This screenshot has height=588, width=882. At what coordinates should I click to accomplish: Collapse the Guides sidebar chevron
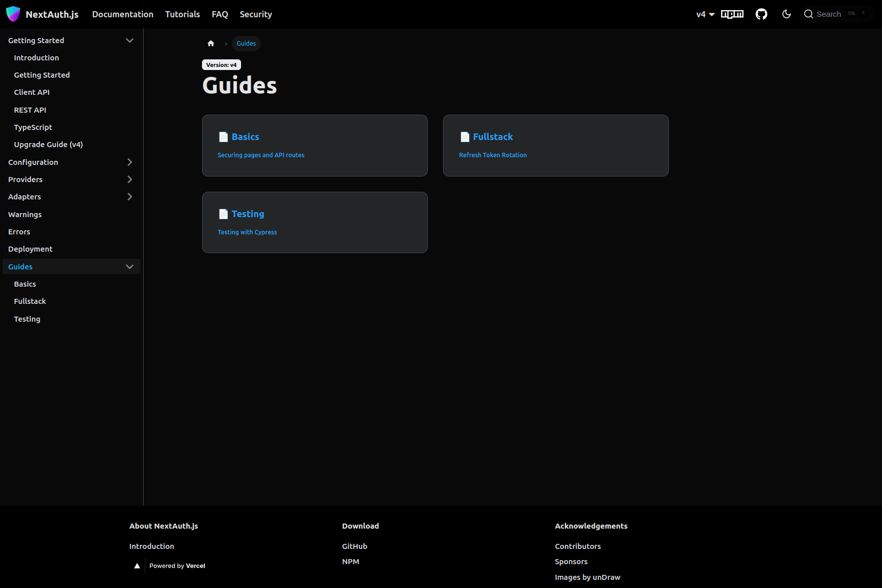[129, 267]
